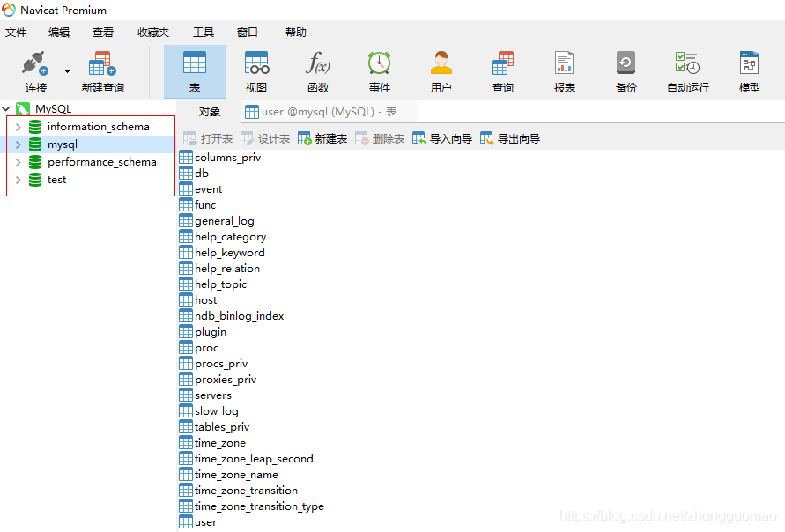Click the 导入向导 import wizard button
Image resolution: width=785 pixels, height=532 pixels.
tap(442, 138)
